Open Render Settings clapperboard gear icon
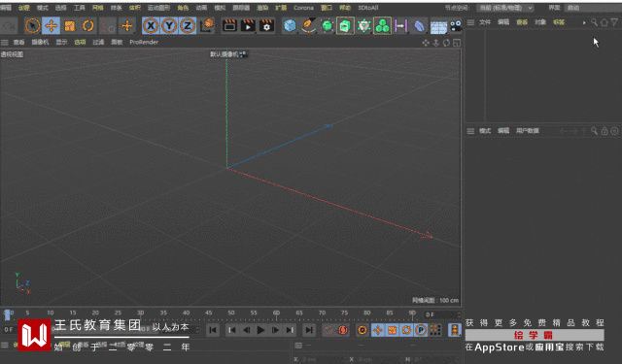The image size is (622, 364). pyautogui.click(x=266, y=26)
